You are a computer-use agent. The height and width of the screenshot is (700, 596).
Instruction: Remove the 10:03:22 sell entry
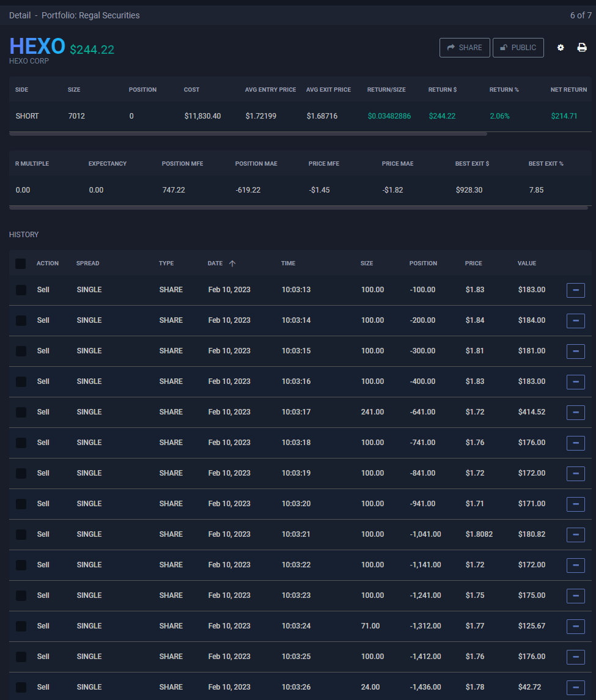[575, 565]
